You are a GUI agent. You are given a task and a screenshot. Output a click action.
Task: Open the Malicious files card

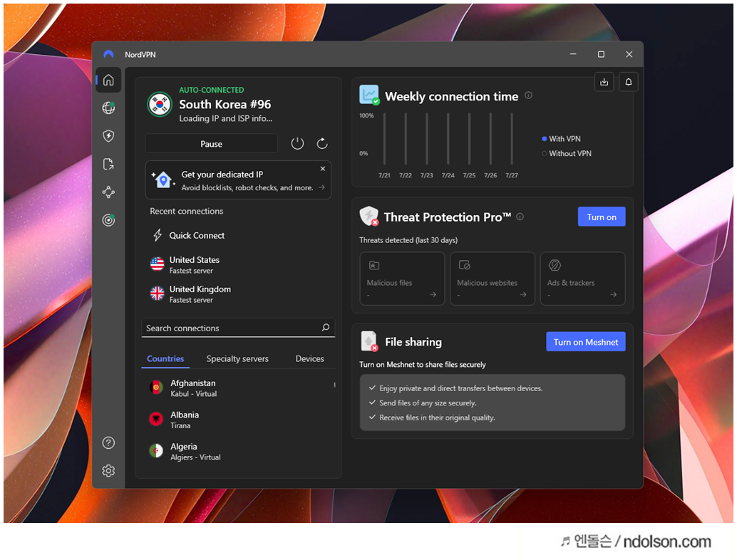tap(402, 279)
